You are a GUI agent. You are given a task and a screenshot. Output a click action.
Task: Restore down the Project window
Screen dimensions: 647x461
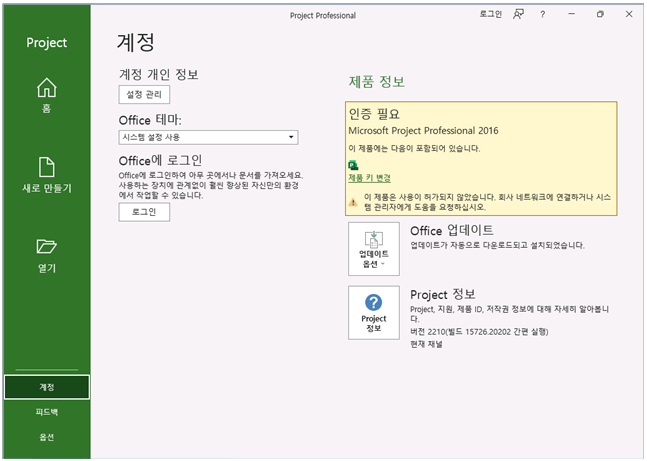click(600, 14)
